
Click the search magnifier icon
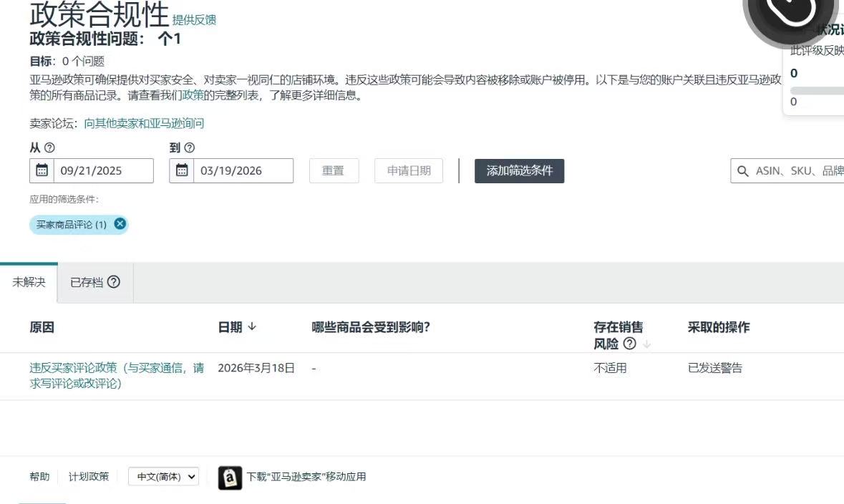pyautogui.click(x=743, y=171)
